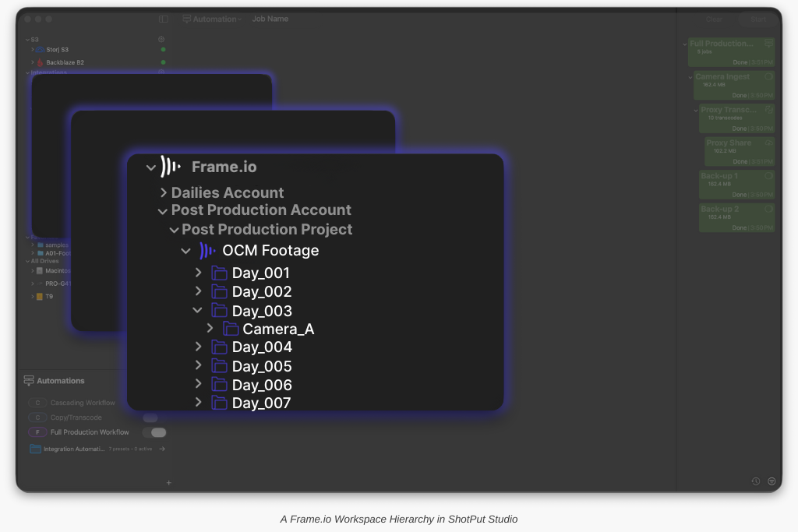Select the Camera Ingest job card
Viewport: 798px width, 532px height.
[733, 85]
